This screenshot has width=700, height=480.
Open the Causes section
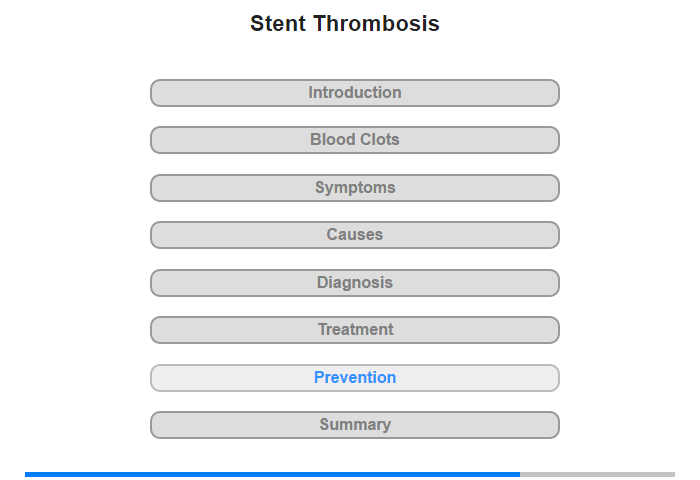(x=354, y=235)
